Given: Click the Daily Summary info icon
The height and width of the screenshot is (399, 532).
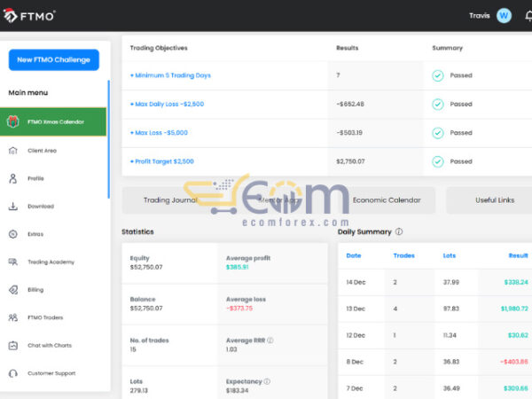Looking at the screenshot, I should point(399,232).
